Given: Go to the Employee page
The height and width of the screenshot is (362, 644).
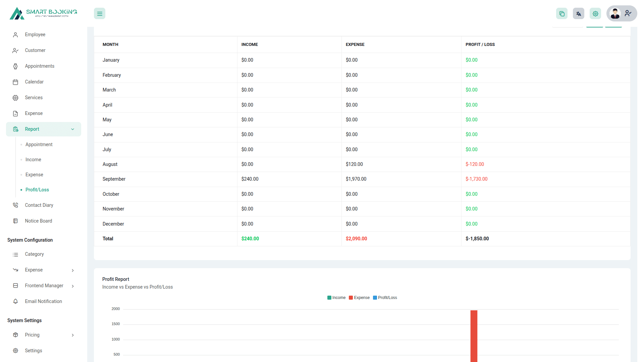Looking at the screenshot, I should 35,35.
